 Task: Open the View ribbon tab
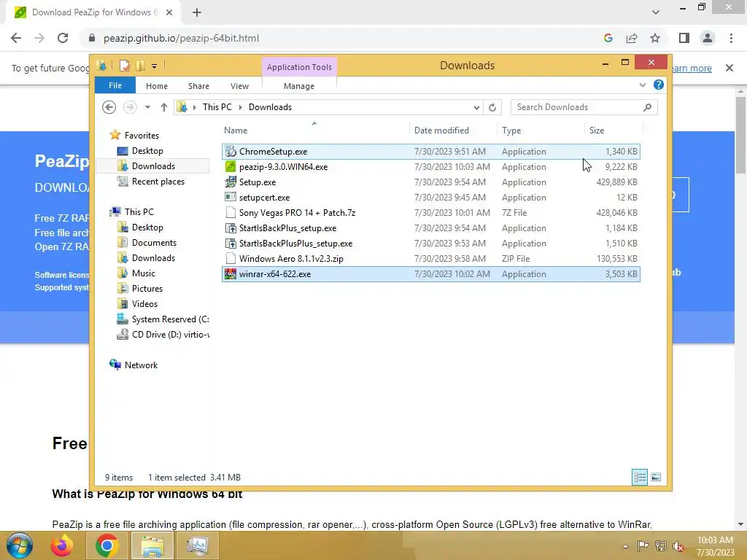[239, 86]
